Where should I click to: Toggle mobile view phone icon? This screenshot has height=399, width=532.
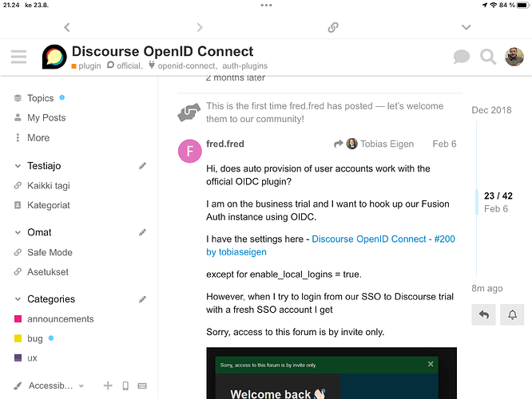(x=125, y=385)
